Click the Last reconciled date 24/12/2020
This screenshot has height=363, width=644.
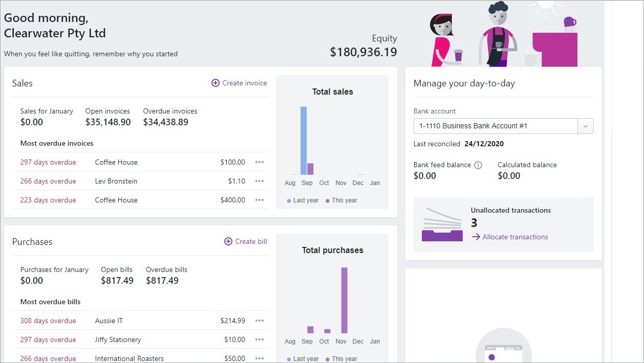click(x=484, y=144)
